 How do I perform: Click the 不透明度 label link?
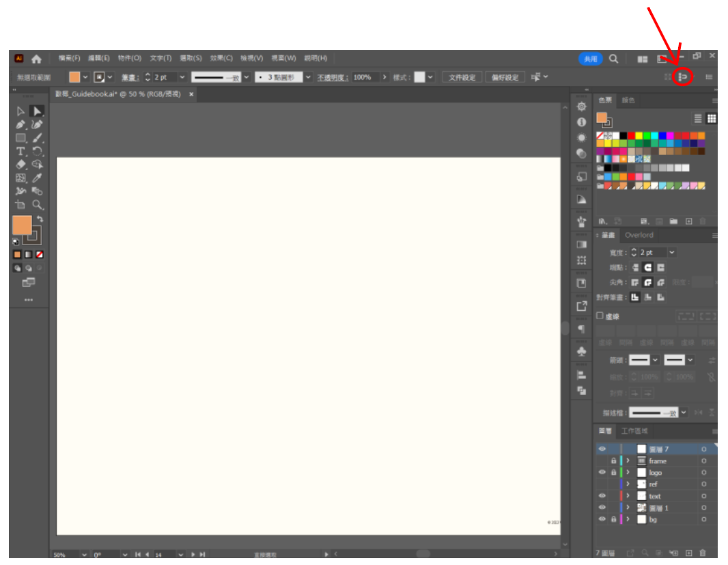pos(333,77)
